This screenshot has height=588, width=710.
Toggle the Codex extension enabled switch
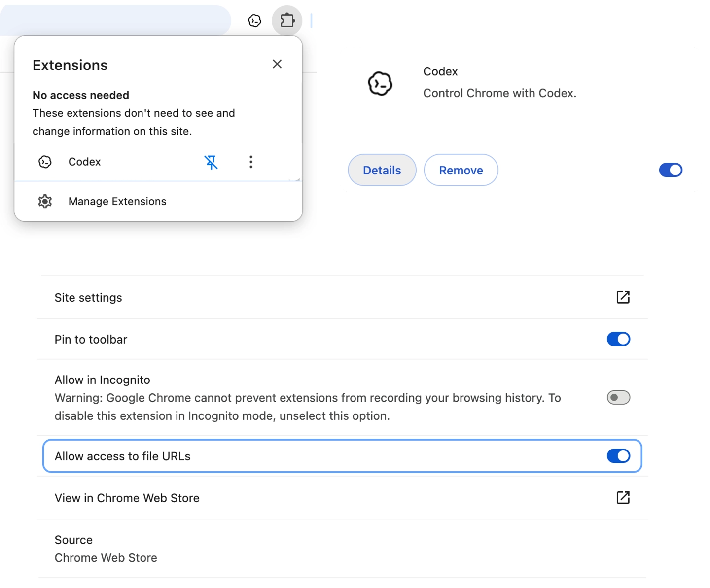pos(671,170)
